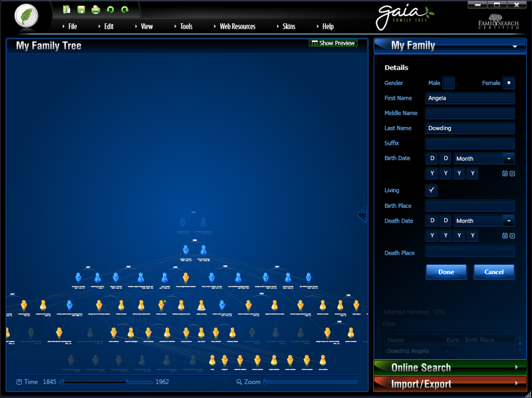Open the Death Date calendar picker icon
The height and width of the screenshot is (398, 532).
point(505,236)
